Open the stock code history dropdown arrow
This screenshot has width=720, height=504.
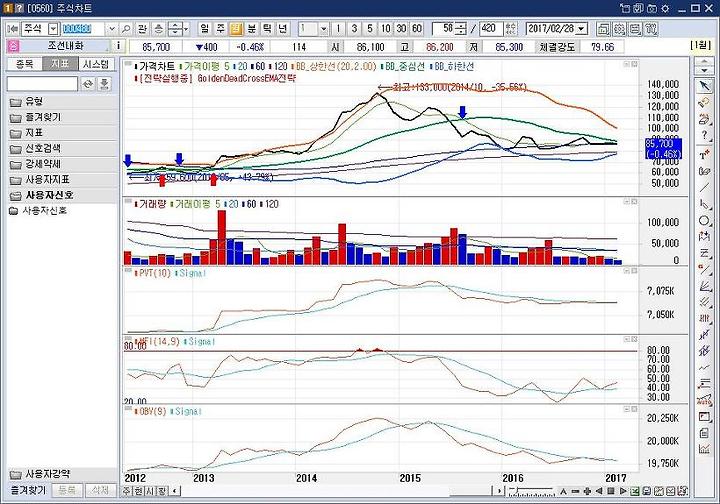112,29
